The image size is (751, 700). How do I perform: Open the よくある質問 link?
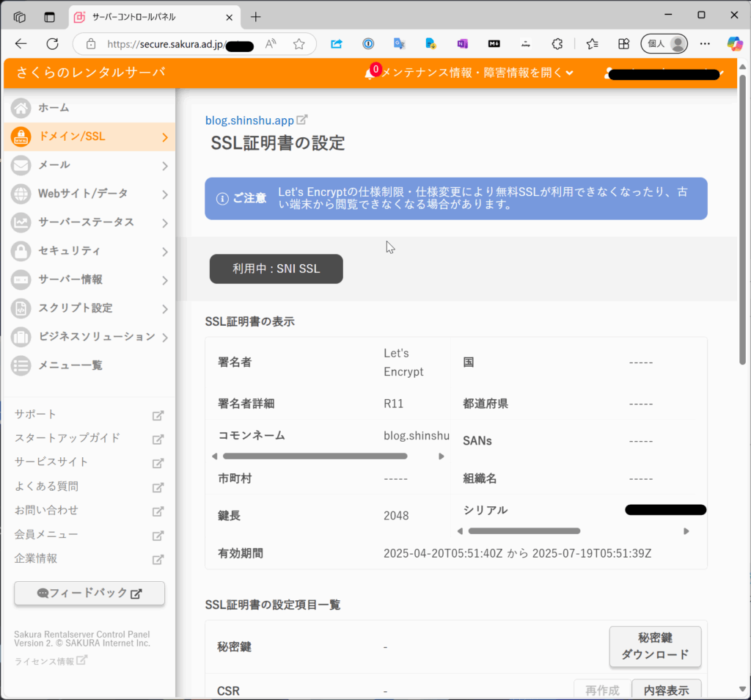click(89, 486)
